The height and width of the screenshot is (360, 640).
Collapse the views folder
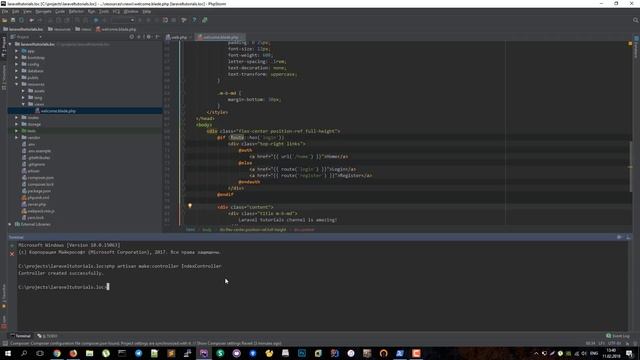coord(23,104)
